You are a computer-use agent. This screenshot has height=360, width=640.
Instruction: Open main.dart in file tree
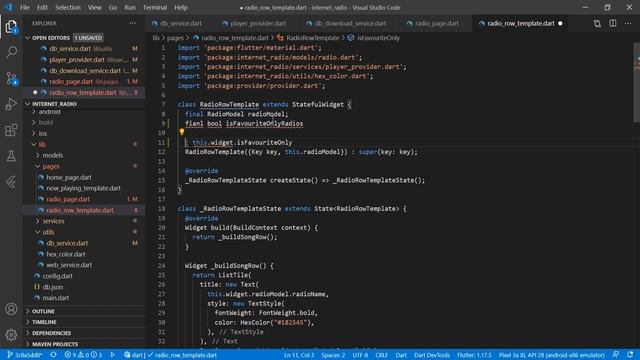tap(56, 298)
